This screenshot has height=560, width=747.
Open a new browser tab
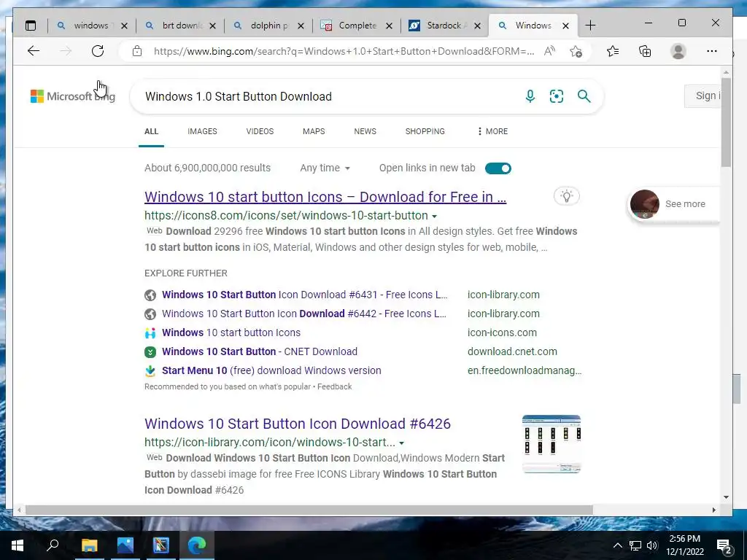(590, 26)
